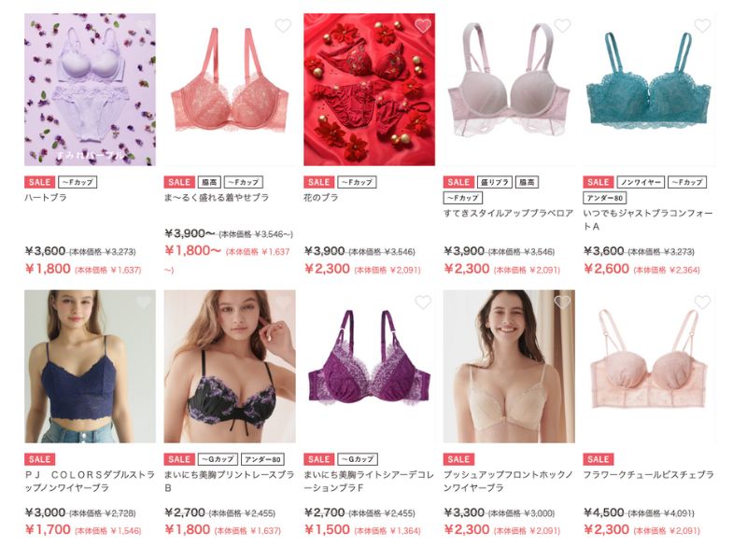The width and height of the screenshot is (747, 560).
Task: Click the 盛りブラ tag label
Action: (x=495, y=182)
